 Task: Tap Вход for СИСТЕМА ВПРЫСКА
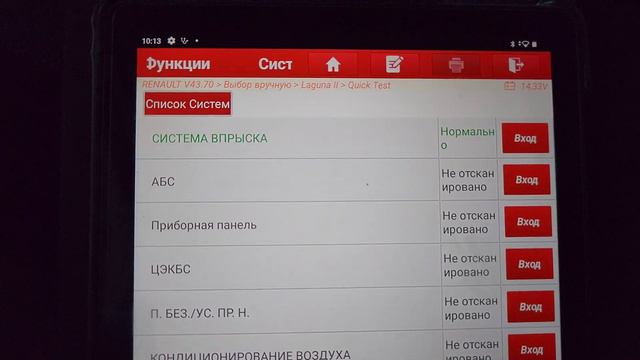[525, 138]
